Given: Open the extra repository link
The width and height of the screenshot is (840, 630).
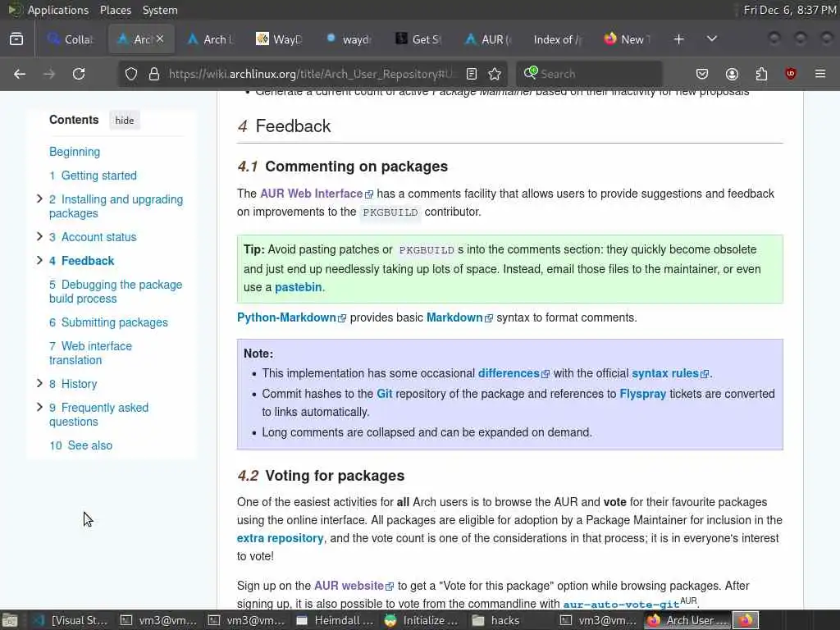Looking at the screenshot, I should point(281,538).
